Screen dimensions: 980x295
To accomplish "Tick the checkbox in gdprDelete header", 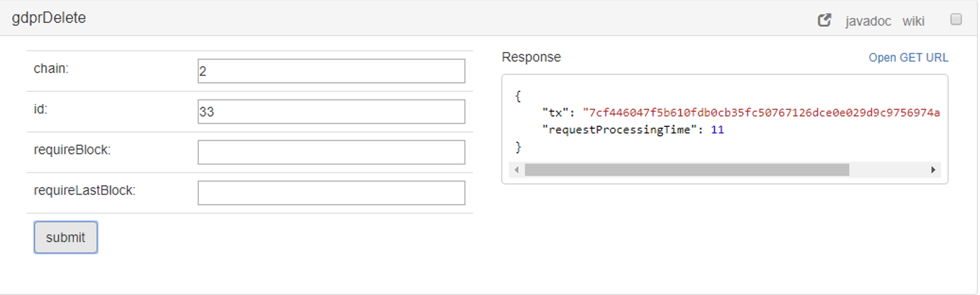I will 956,19.
